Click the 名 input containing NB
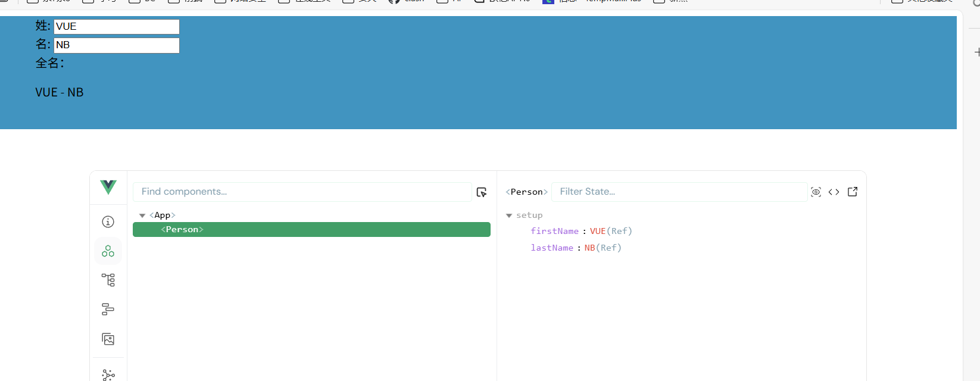The height and width of the screenshot is (381, 980). 117,45
